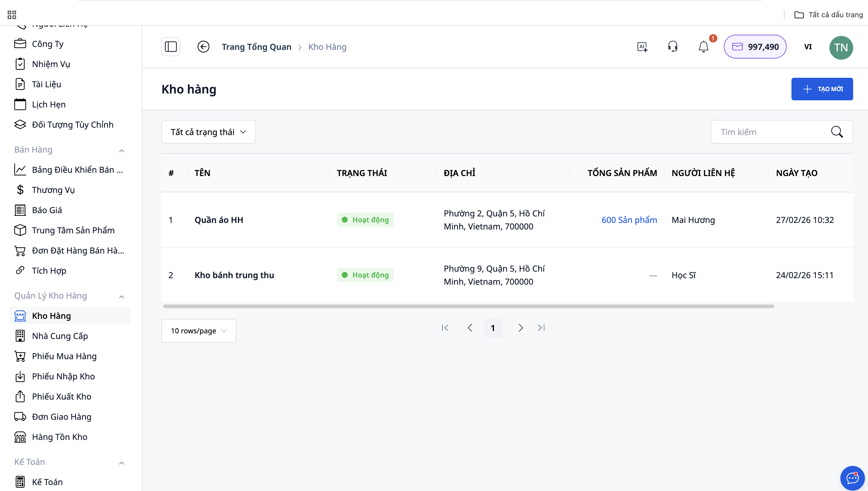This screenshot has height=491, width=868.
Task: Click the back arrow icon
Action: [203, 47]
